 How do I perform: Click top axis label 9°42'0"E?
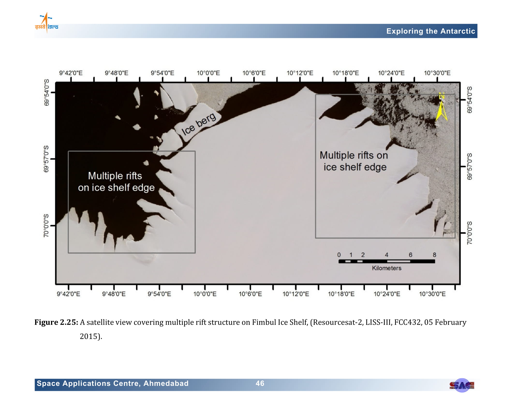[71, 73]
